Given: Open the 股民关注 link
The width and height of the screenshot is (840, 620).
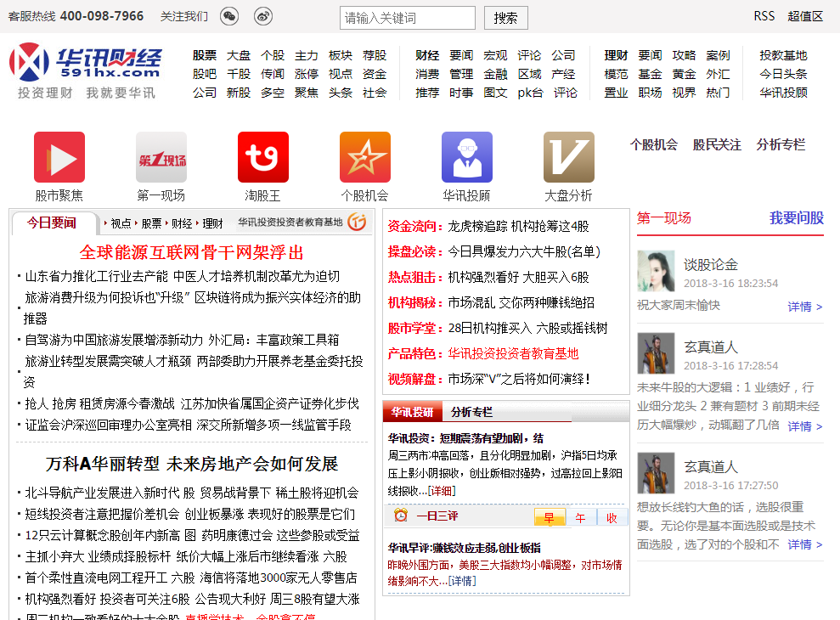Looking at the screenshot, I should (717, 144).
